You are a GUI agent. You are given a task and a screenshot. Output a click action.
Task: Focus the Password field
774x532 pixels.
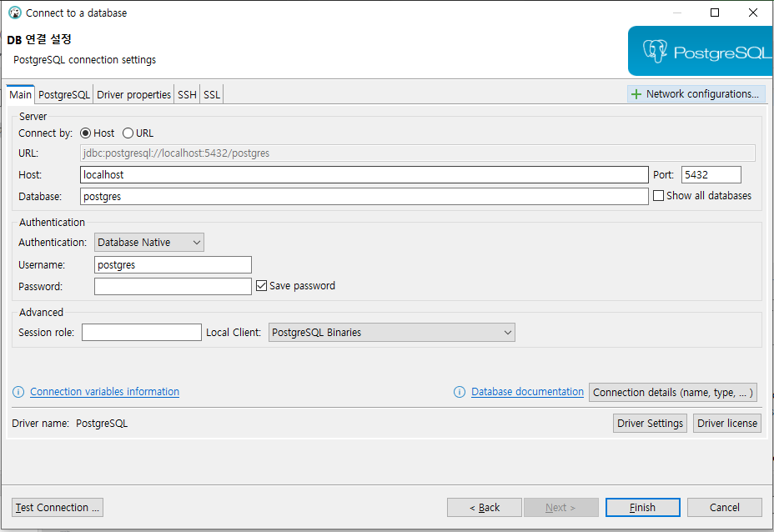coord(173,287)
